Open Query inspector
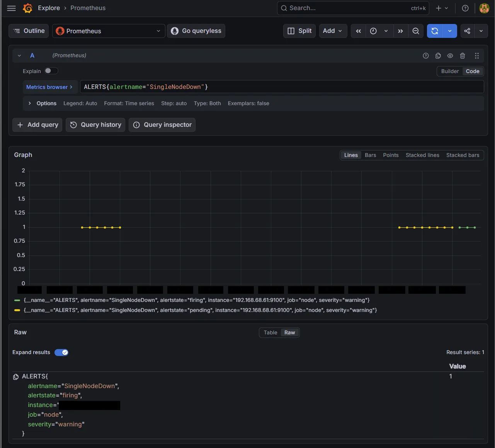 pos(162,125)
